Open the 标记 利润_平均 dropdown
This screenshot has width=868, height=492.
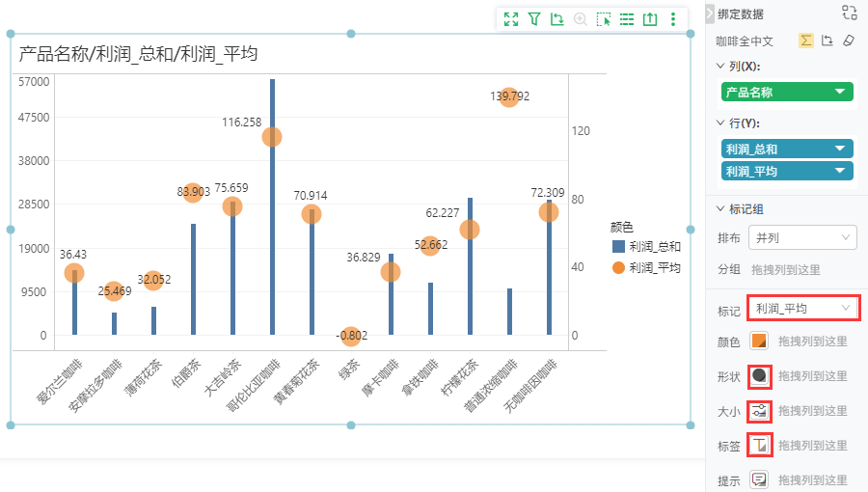click(802, 309)
